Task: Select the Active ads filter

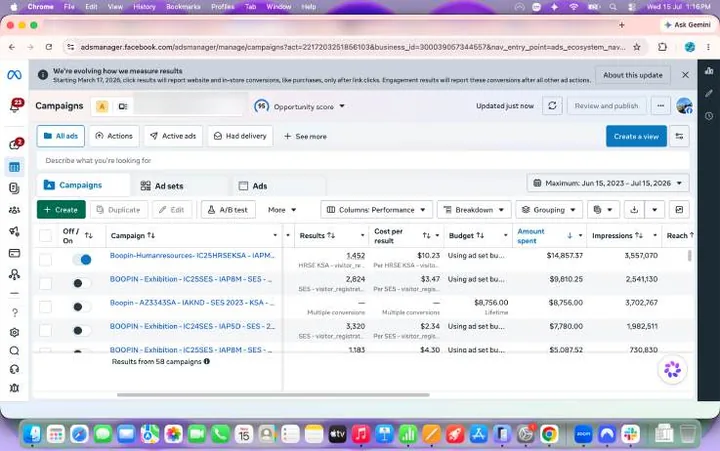Action: pyautogui.click(x=173, y=136)
